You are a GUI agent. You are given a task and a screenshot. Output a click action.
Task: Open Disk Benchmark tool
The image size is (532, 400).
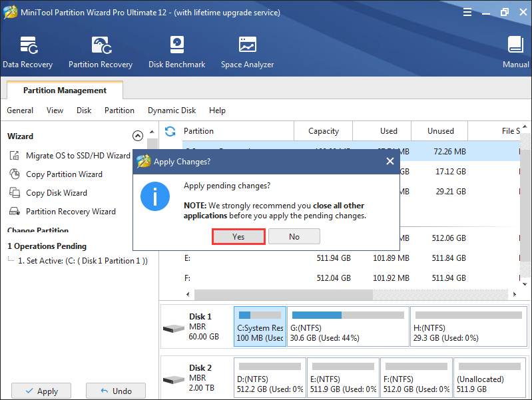pyautogui.click(x=176, y=52)
